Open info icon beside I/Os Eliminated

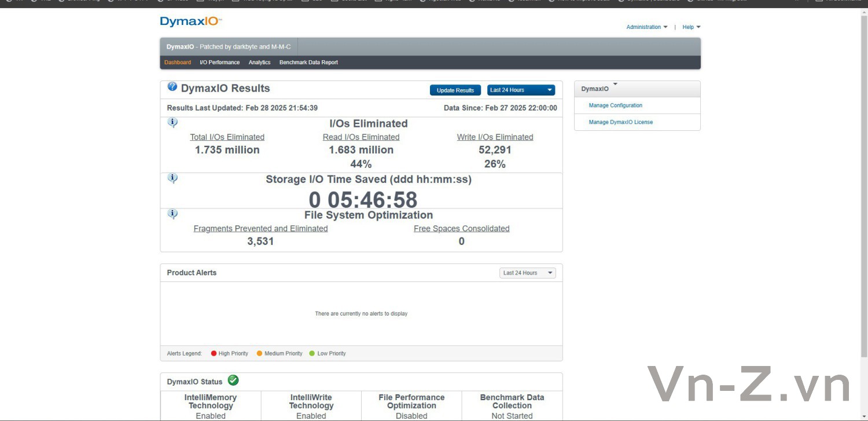coord(172,123)
